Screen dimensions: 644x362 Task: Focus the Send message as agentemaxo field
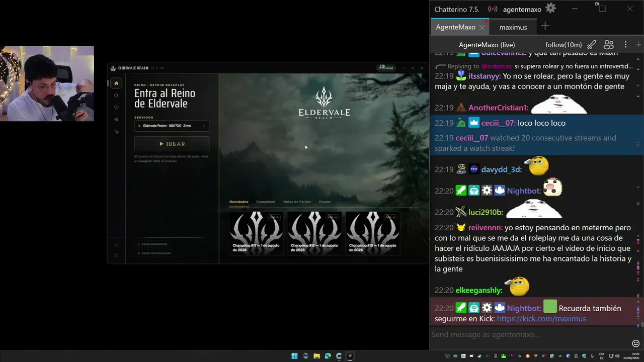coord(529,334)
